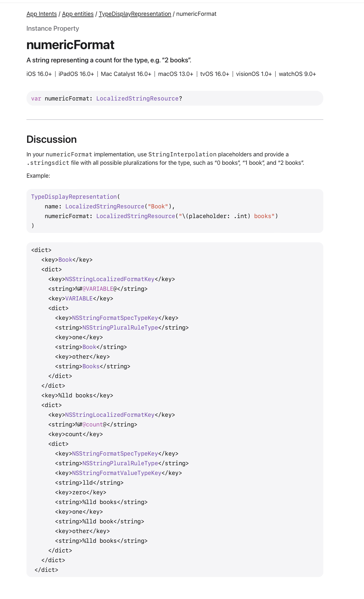364x599 pixels.
Task: Click the large numericFormat page title
Action: (x=70, y=45)
